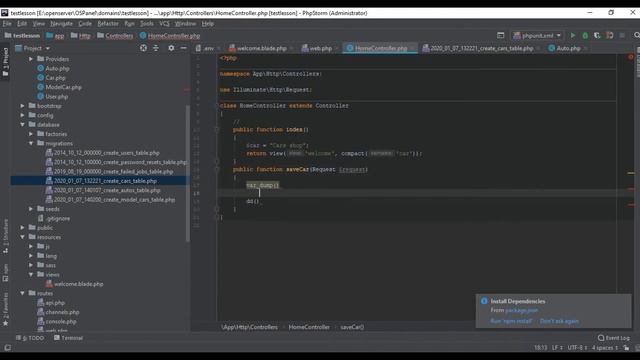Click UTF-8 encoding in status bar
The width and height of the screenshot is (640, 360).
click(577, 348)
